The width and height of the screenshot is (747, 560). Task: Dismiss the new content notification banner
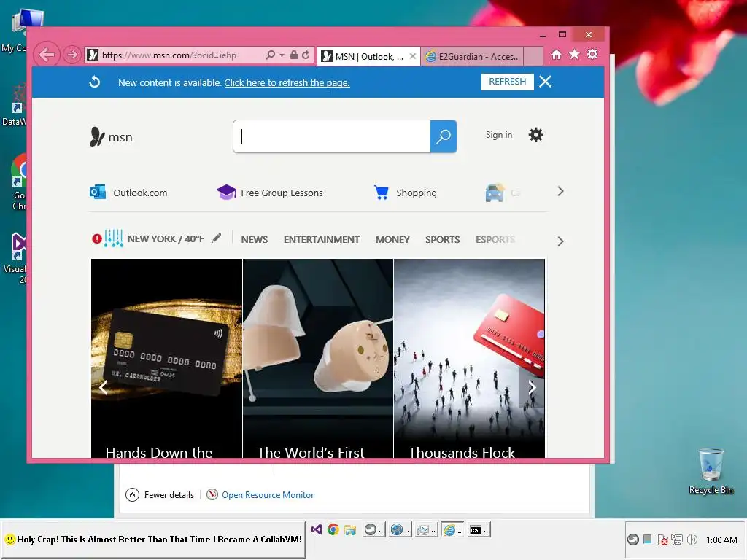[546, 82]
